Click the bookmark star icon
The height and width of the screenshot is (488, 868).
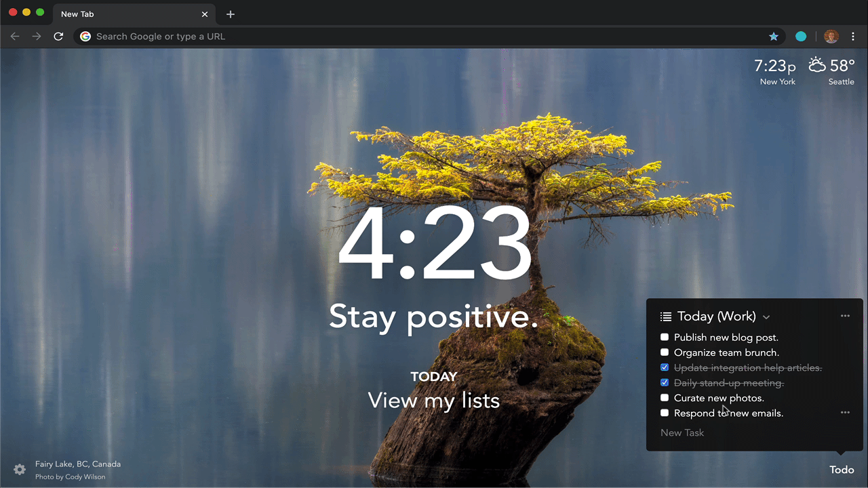point(773,37)
